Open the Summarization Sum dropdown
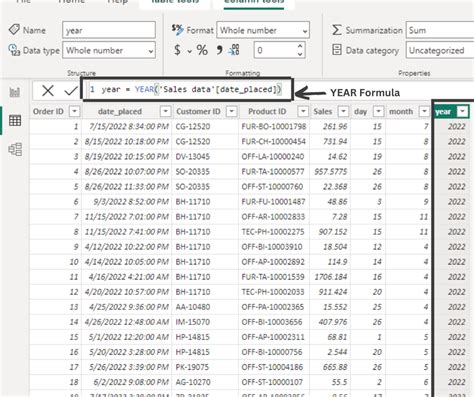 (440, 30)
